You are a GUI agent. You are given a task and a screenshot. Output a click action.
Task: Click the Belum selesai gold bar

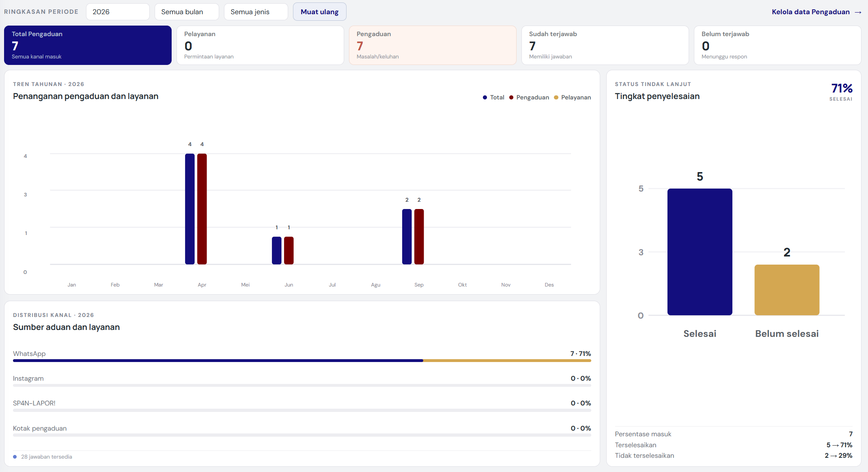(787, 290)
